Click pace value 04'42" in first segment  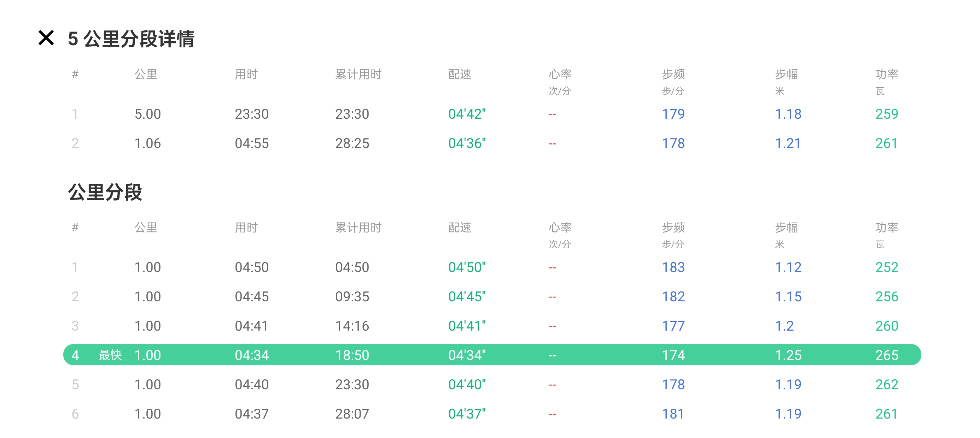click(x=467, y=114)
